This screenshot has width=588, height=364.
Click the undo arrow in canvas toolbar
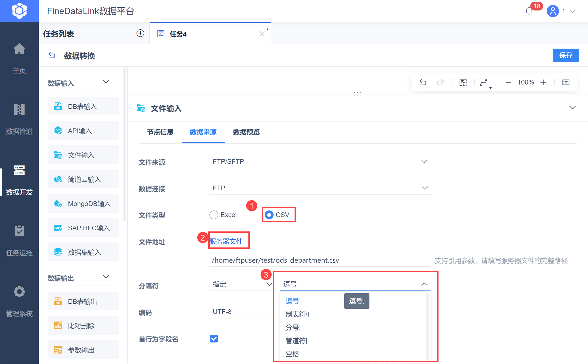tap(423, 82)
